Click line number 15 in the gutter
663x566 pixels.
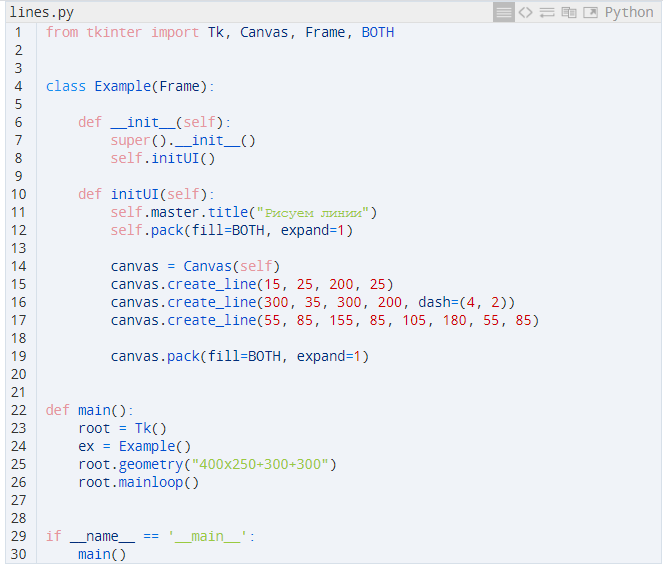(x=18, y=284)
